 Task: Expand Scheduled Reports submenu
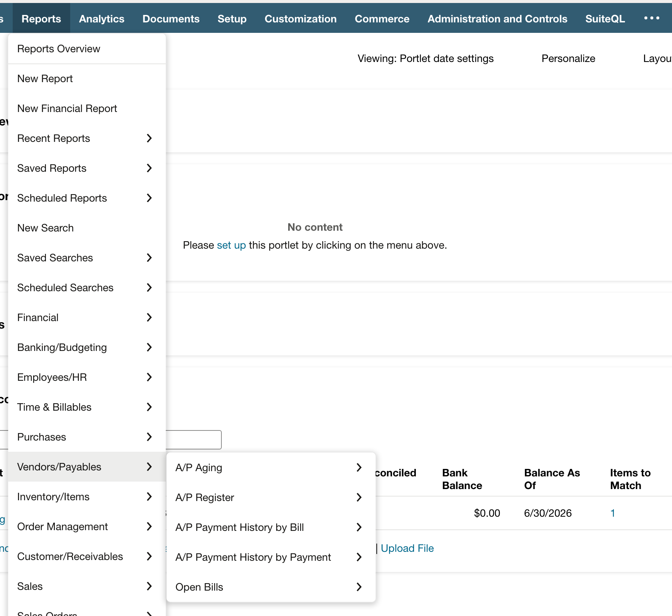point(87,198)
